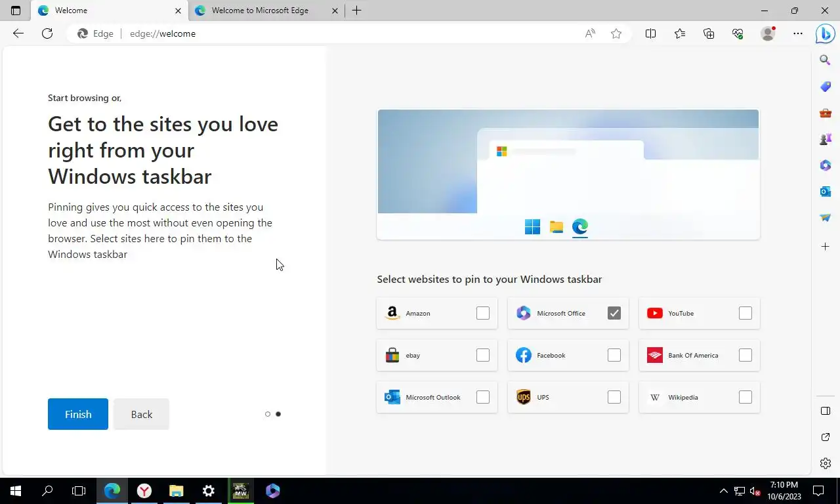840x504 pixels.
Task: Open Microsoft Edge from the taskbar
Action: 112,490
